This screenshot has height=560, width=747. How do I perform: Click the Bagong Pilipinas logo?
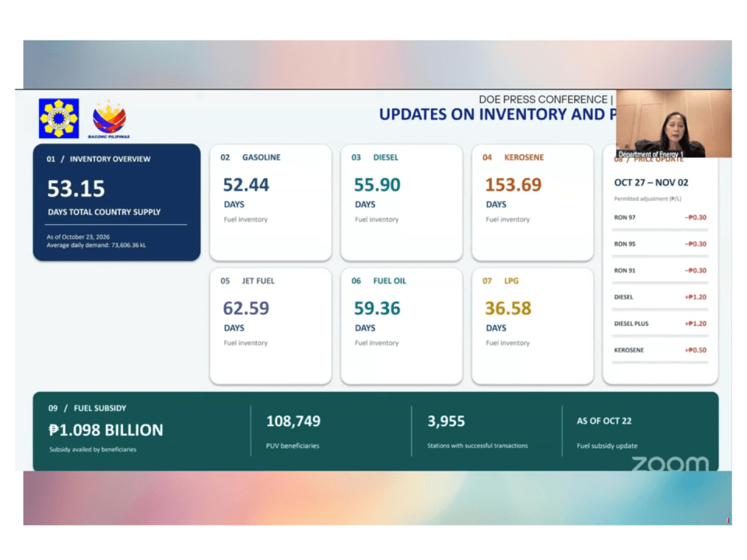(x=109, y=119)
